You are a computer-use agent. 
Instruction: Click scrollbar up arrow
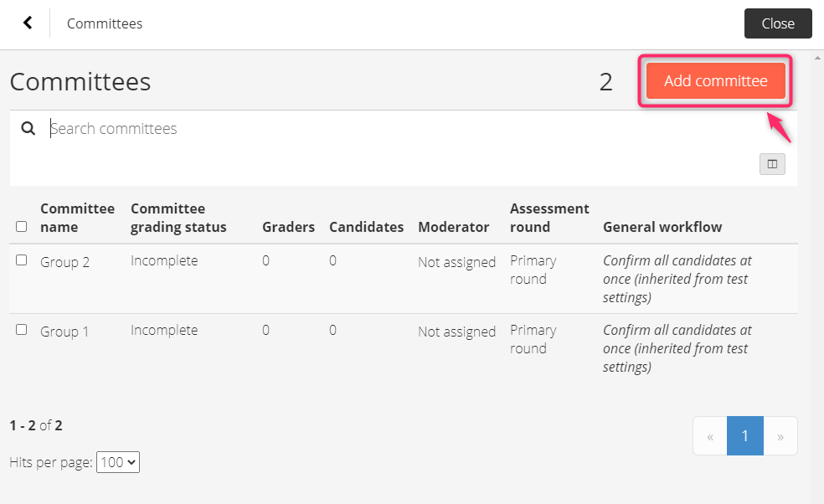point(817,57)
